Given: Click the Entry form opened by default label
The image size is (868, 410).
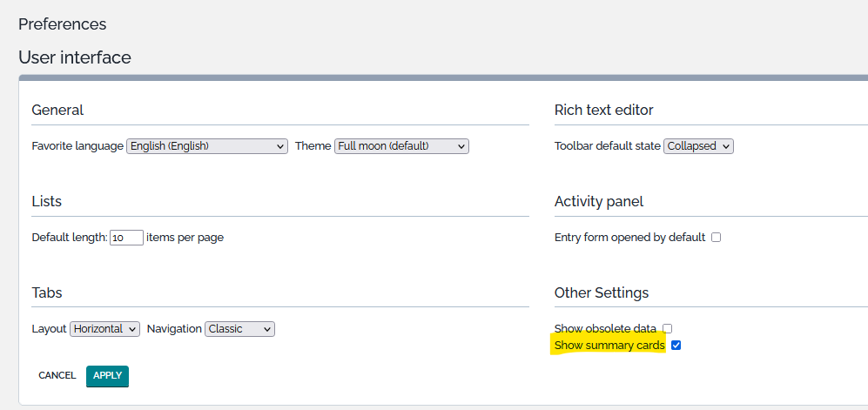Looking at the screenshot, I should [x=629, y=237].
